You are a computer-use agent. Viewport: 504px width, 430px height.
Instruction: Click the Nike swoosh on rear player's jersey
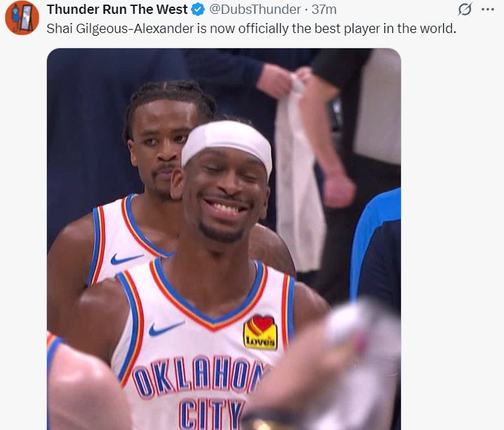tap(126, 259)
